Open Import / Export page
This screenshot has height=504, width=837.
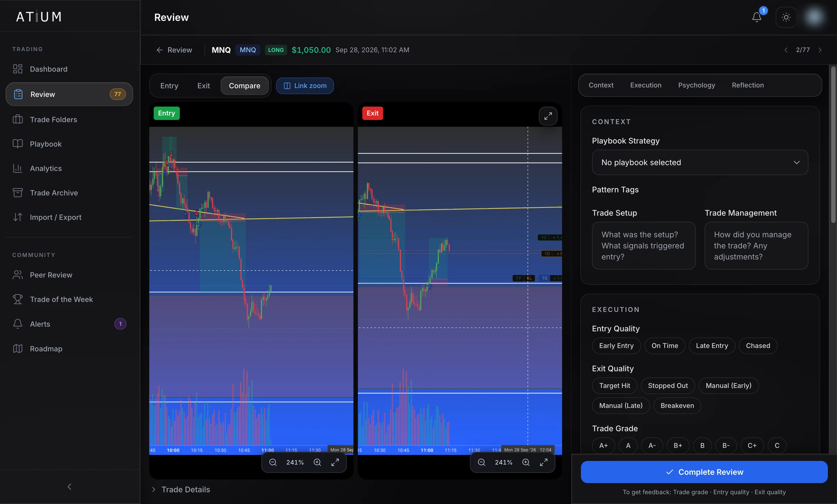point(69,217)
